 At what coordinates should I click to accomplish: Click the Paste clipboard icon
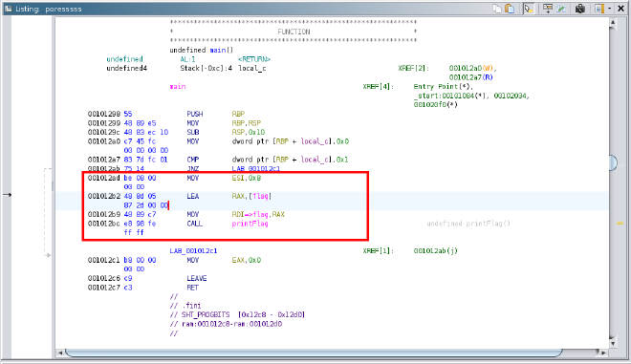click(510, 9)
